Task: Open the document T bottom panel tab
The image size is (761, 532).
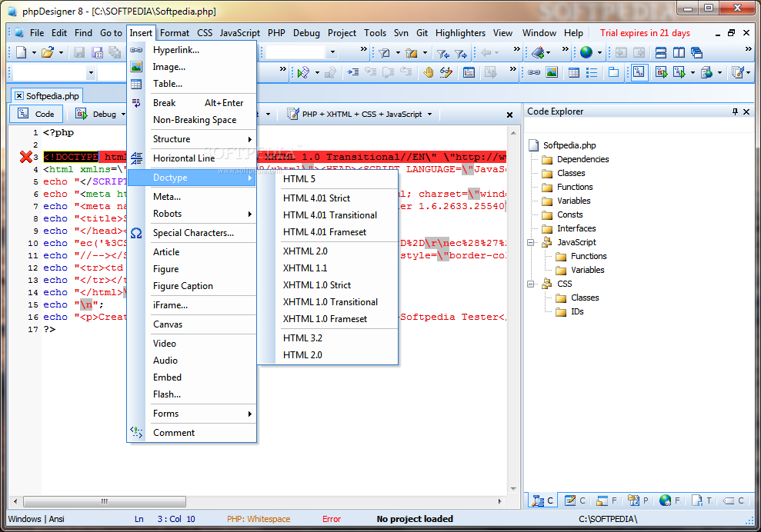Action: [x=701, y=500]
